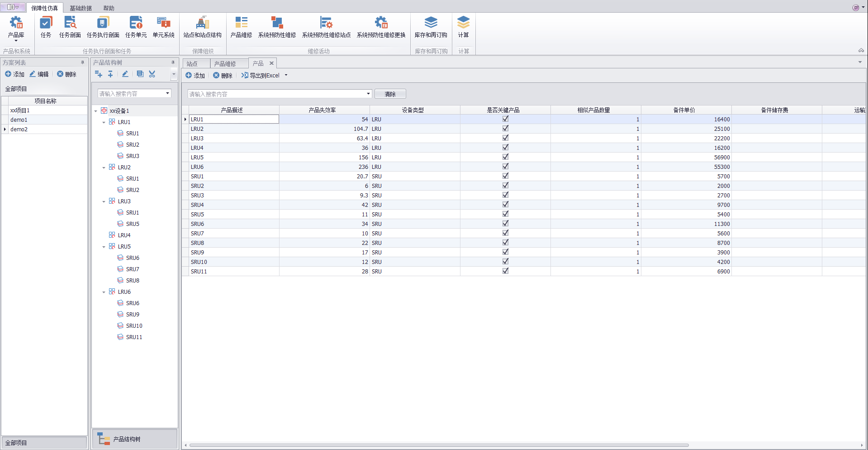Screen dimensions: 868x450
Task: Switch to the 站点 document tab
Action: [x=192, y=64]
